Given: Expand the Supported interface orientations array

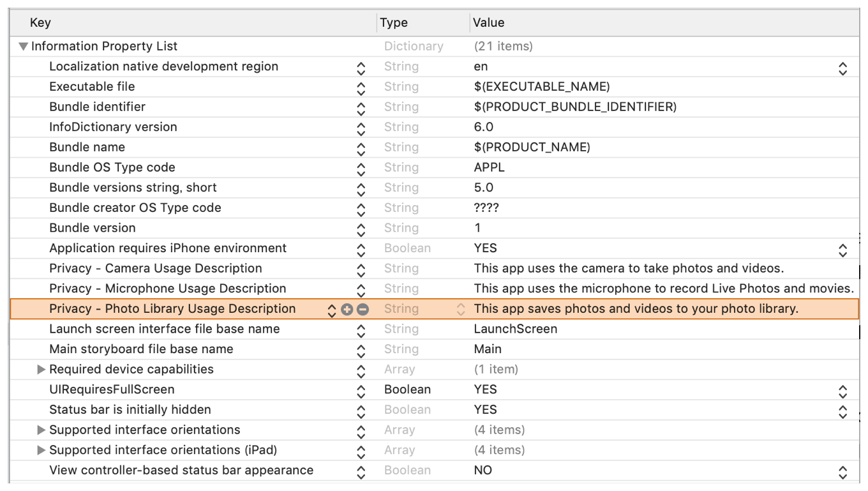Looking at the screenshot, I should pyautogui.click(x=41, y=430).
